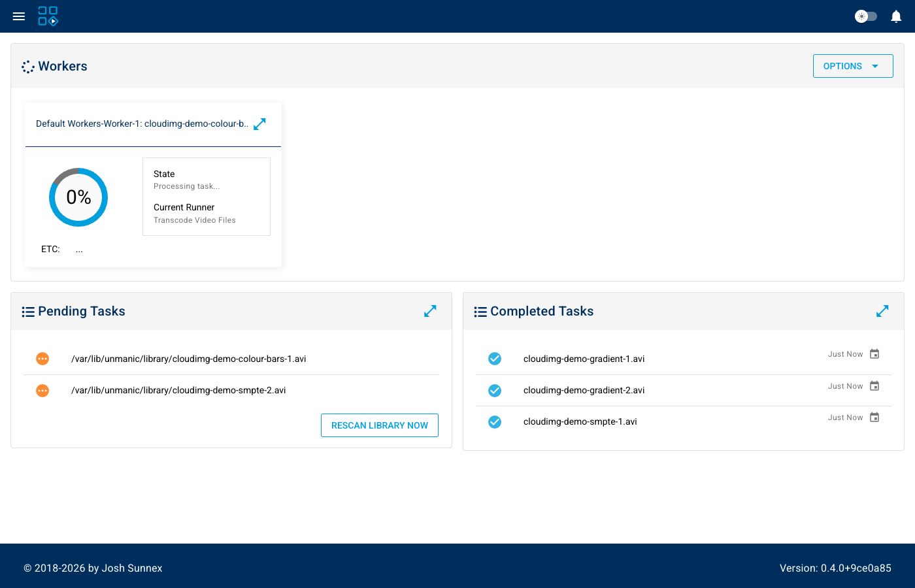Open the hamburger navigation menu

19,16
